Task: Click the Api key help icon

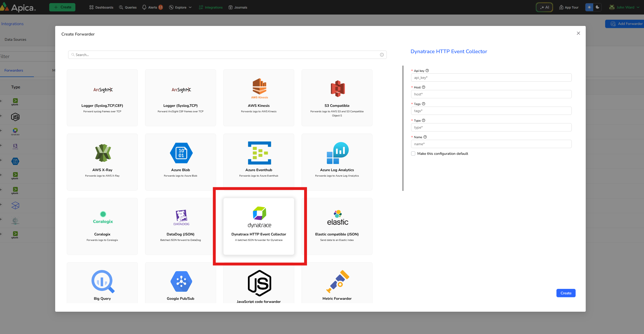Action: point(427,71)
